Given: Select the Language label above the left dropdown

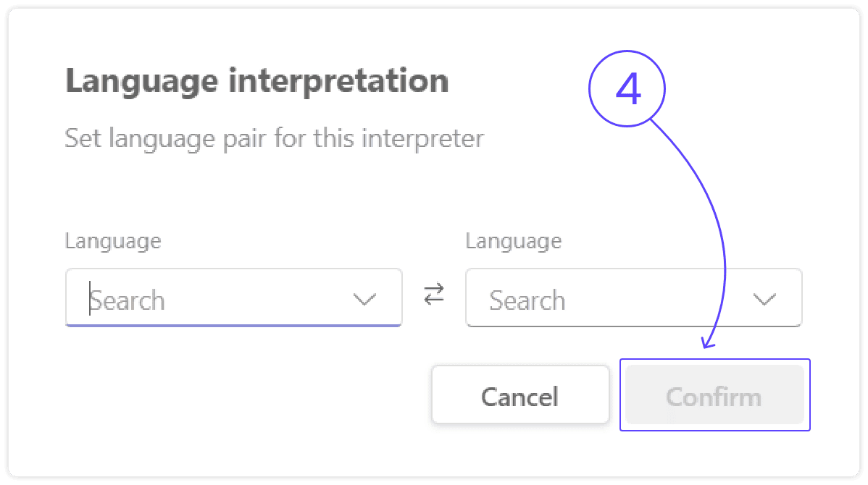Looking at the screenshot, I should pyautogui.click(x=112, y=241).
